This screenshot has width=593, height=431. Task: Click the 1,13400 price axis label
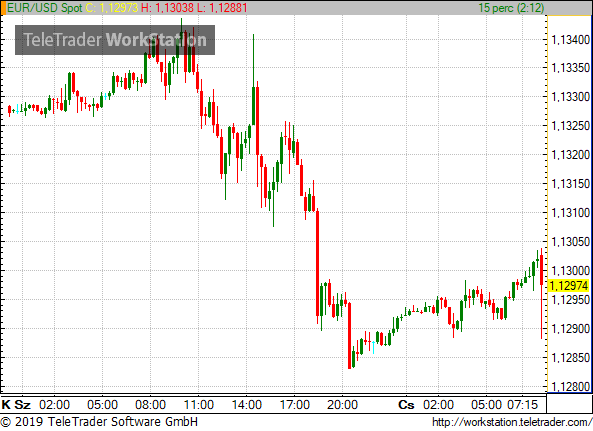570,39
